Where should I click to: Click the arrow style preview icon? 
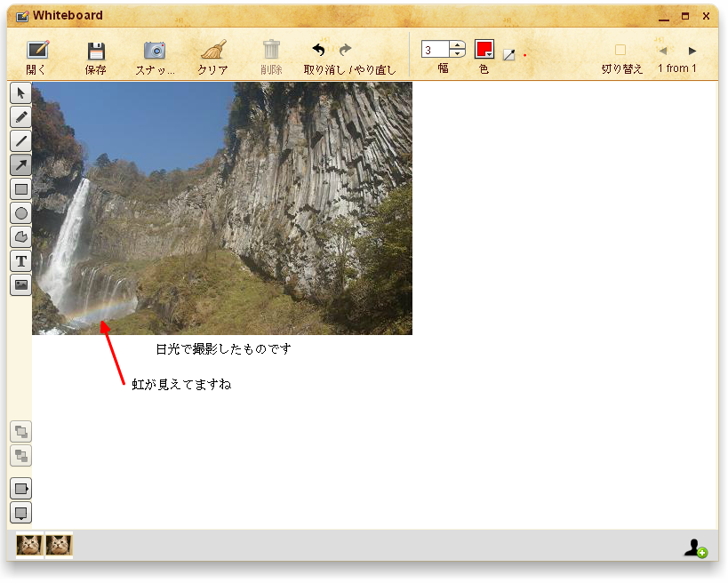pyautogui.click(x=508, y=55)
